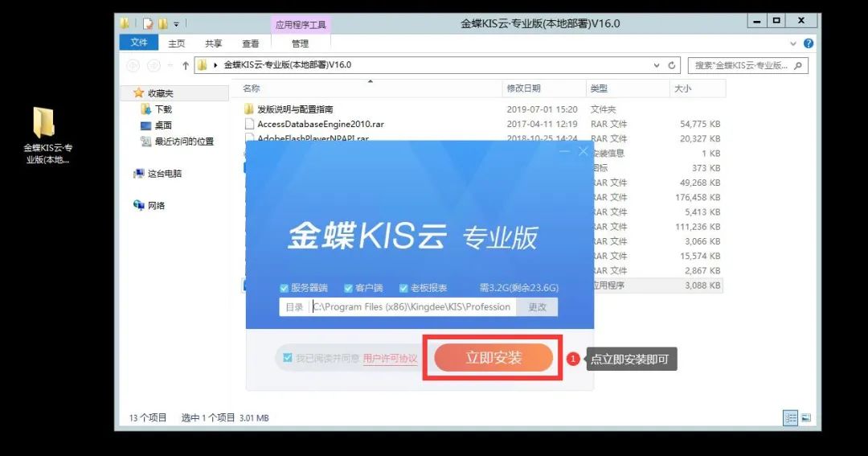Click the 文件夹 type cell
This screenshot has height=456, width=868.
tap(603, 109)
